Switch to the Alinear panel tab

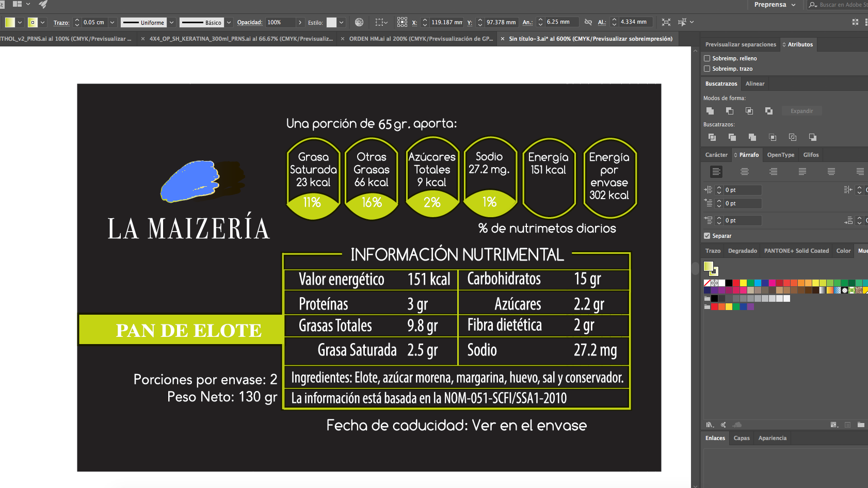click(x=755, y=84)
